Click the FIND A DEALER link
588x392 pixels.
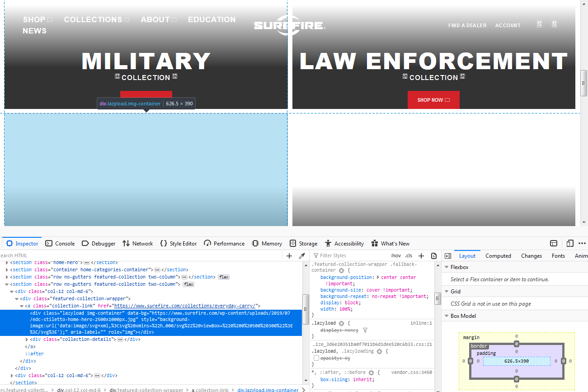tap(467, 25)
